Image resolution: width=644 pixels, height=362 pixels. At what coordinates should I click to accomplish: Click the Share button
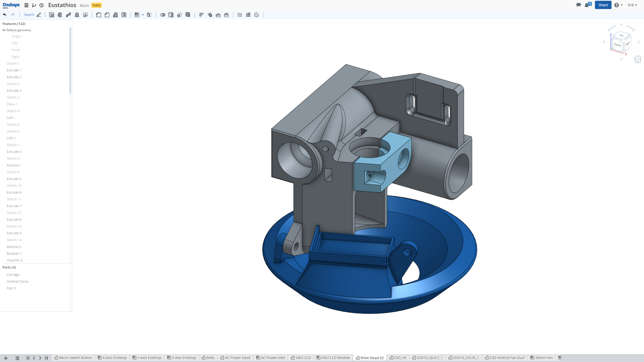tap(603, 5)
